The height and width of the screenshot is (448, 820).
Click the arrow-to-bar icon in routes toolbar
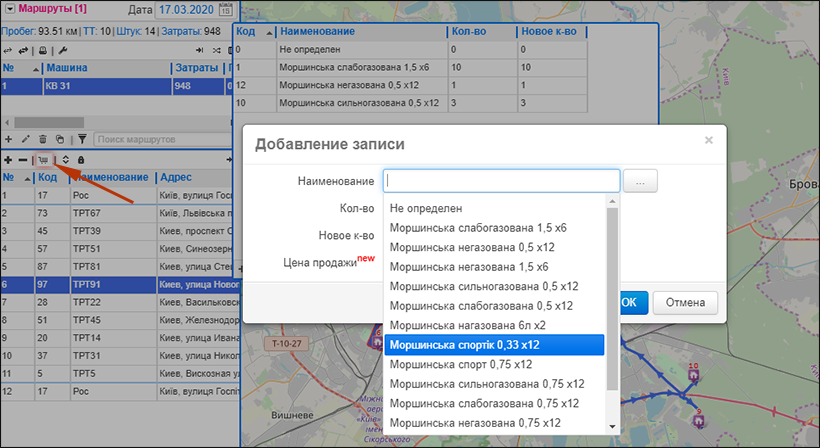coord(199,51)
